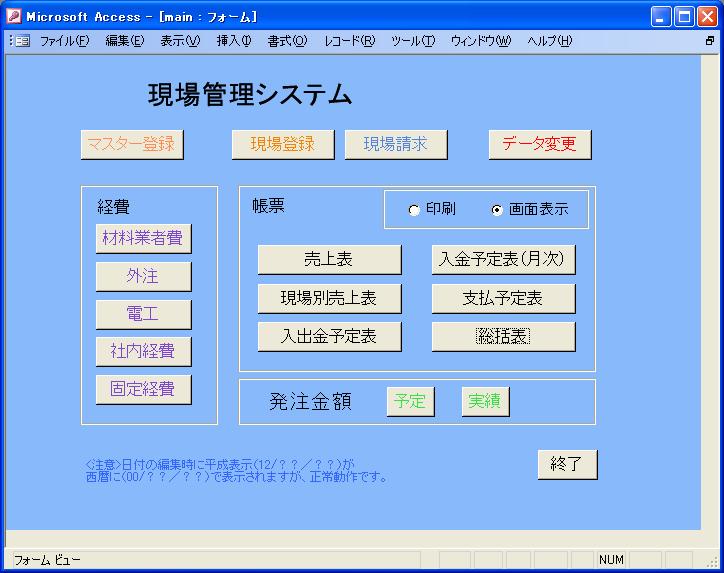Click the 総括表 report button
This screenshot has width=724, height=573.
tap(503, 337)
